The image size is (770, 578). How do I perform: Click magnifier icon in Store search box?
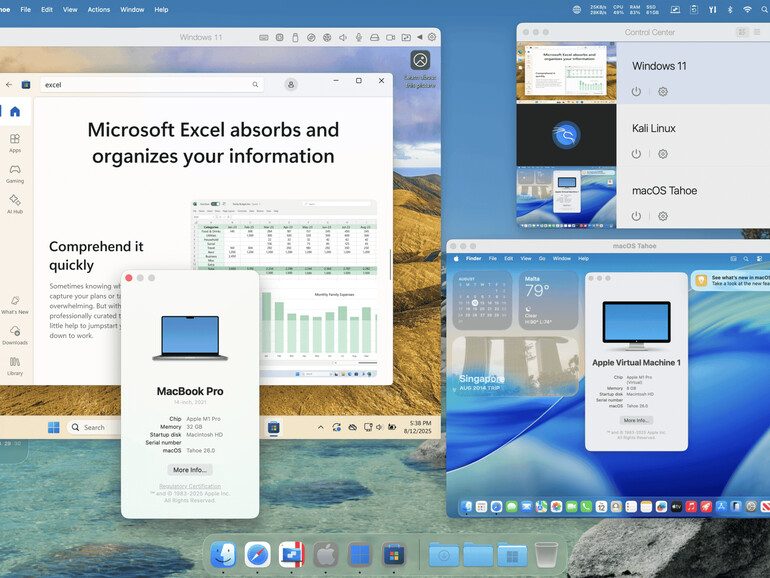pos(255,84)
